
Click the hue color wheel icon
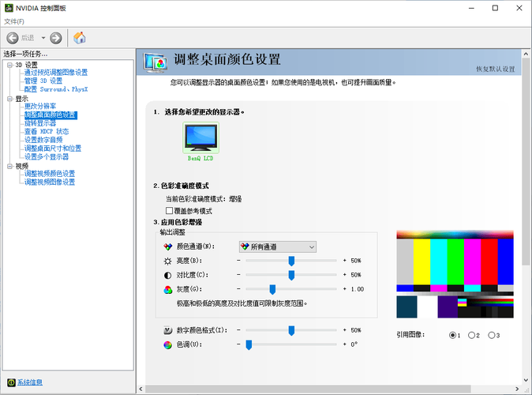pos(167,344)
